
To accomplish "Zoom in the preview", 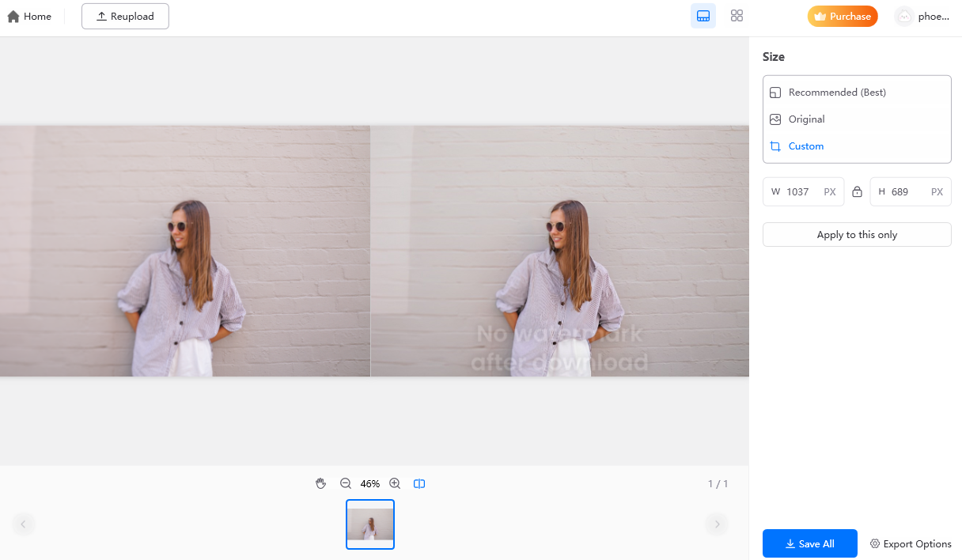I will [395, 483].
